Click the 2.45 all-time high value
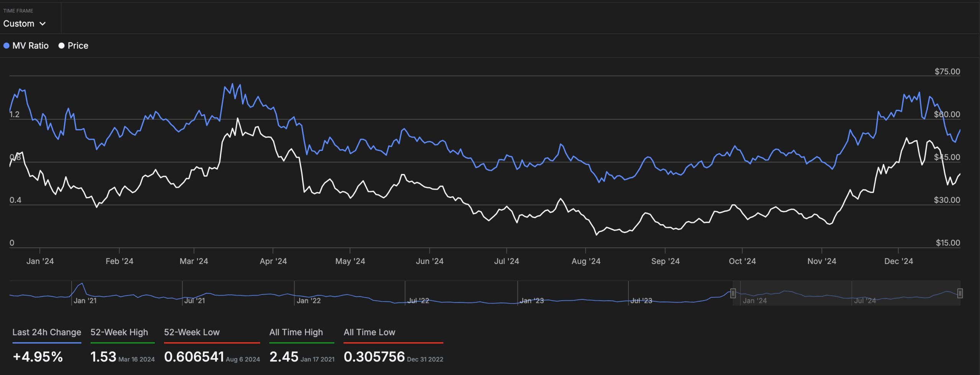This screenshot has width=980, height=375. point(284,357)
